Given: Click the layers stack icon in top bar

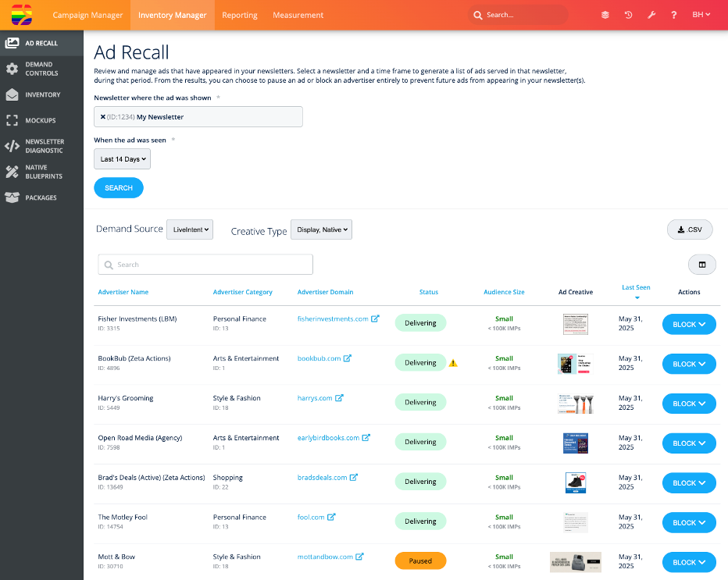Looking at the screenshot, I should coord(605,15).
